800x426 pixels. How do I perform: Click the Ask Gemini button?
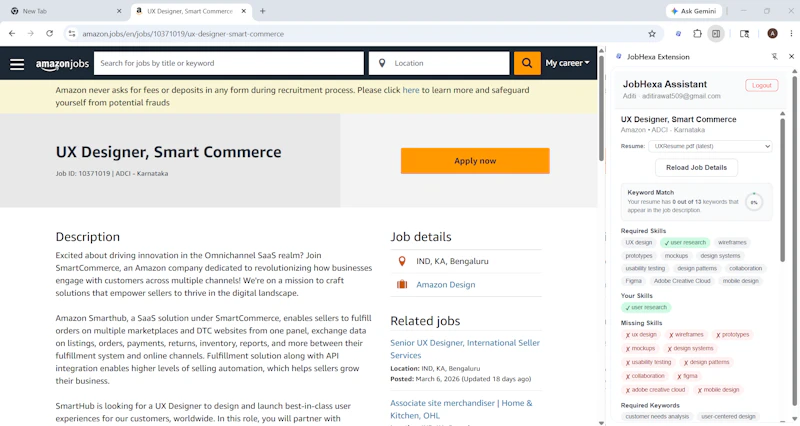[x=693, y=11]
